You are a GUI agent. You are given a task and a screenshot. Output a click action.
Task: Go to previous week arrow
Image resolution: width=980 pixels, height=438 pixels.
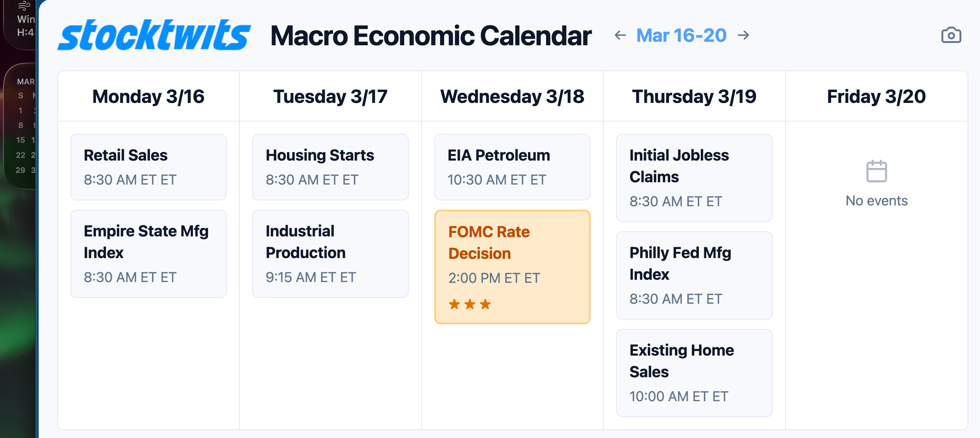pyautogui.click(x=620, y=35)
